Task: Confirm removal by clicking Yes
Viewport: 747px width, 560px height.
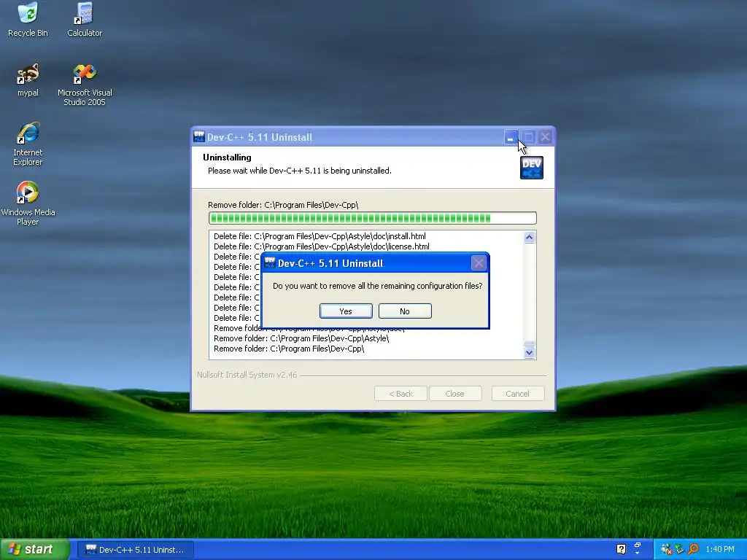Action: click(346, 311)
